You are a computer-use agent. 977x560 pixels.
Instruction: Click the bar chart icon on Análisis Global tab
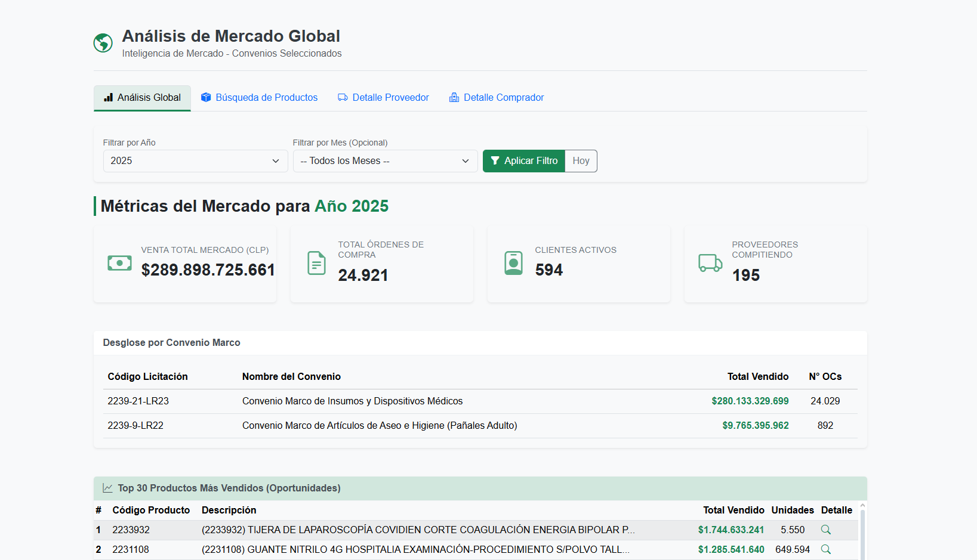109,97
